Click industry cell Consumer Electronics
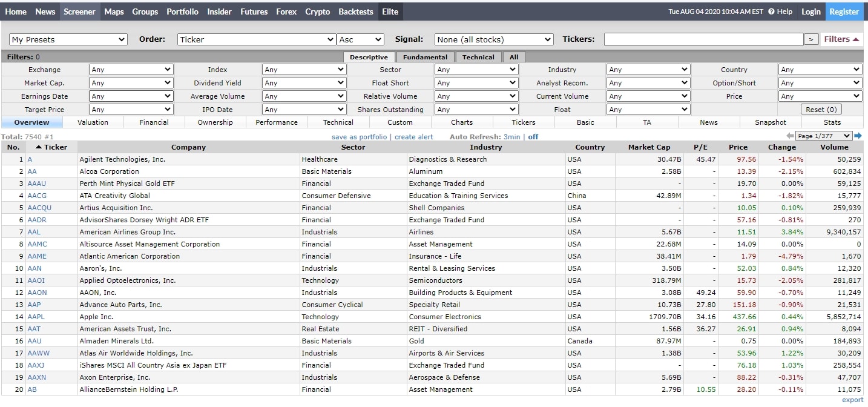This screenshot has width=868, height=407. click(445, 317)
